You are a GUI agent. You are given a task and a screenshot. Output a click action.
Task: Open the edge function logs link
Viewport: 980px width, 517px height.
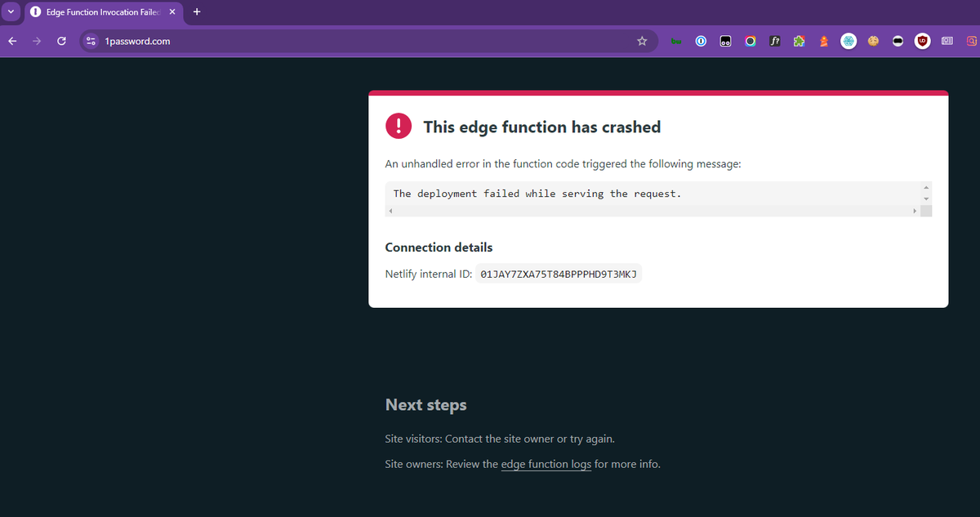tap(546, 464)
